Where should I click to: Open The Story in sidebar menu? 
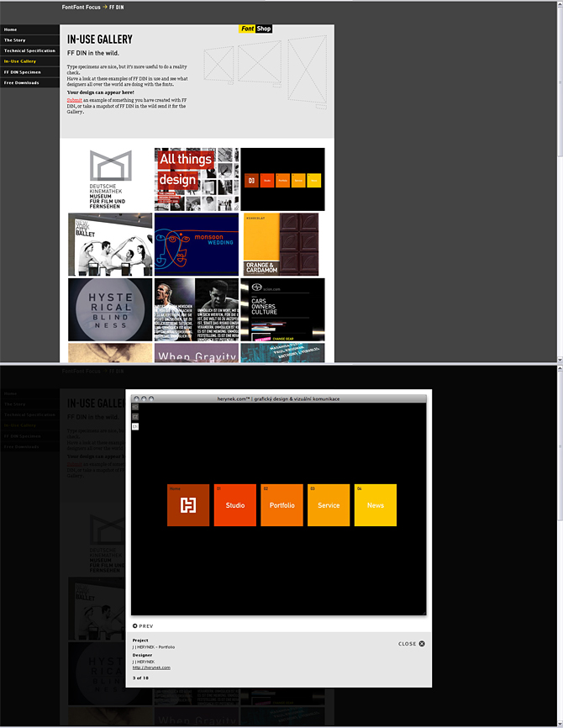(15, 40)
